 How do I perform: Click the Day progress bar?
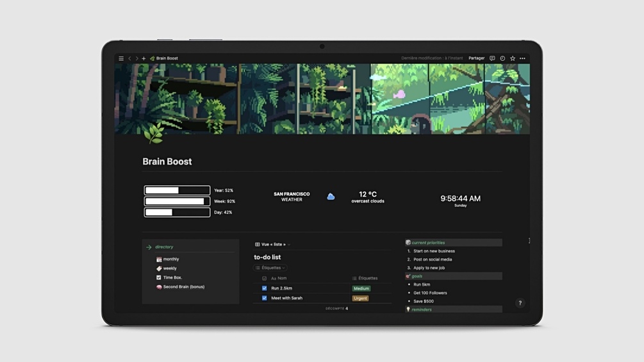[177, 212]
